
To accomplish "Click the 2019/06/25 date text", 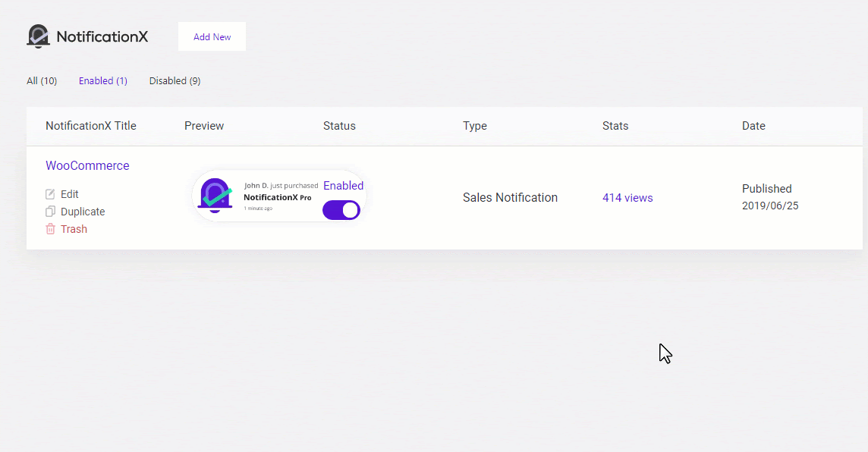I will click(x=770, y=206).
